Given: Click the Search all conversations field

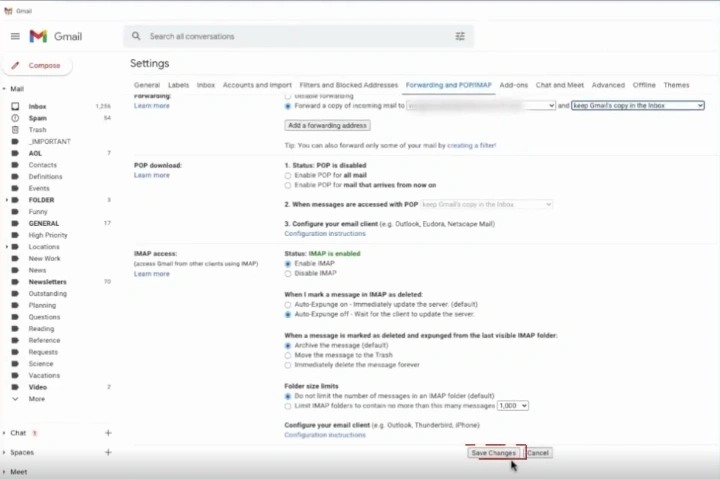Looking at the screenshot, I should pos(298,36).
